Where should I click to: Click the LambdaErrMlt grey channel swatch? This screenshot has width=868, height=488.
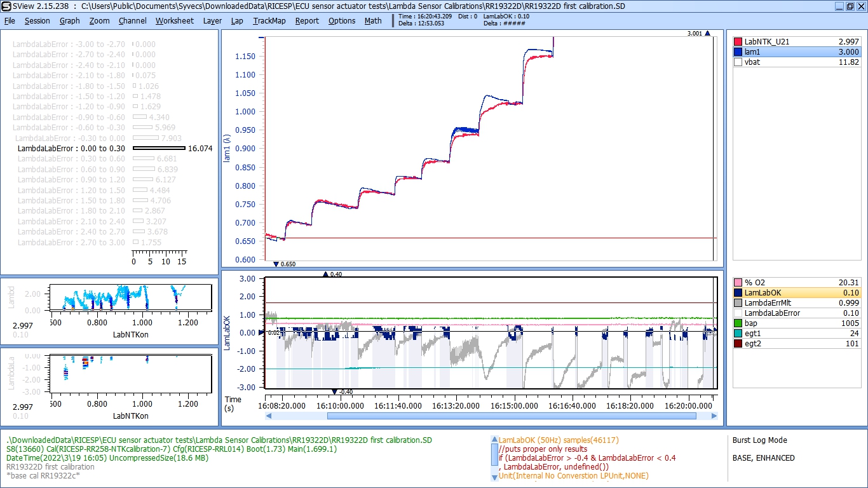click(x=738, y=303)
